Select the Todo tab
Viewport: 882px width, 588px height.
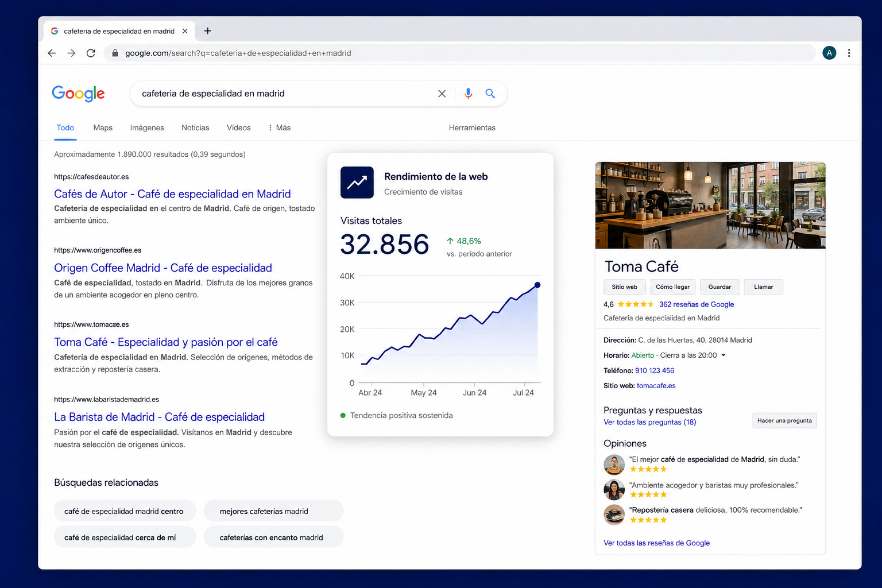coord(65,127)
